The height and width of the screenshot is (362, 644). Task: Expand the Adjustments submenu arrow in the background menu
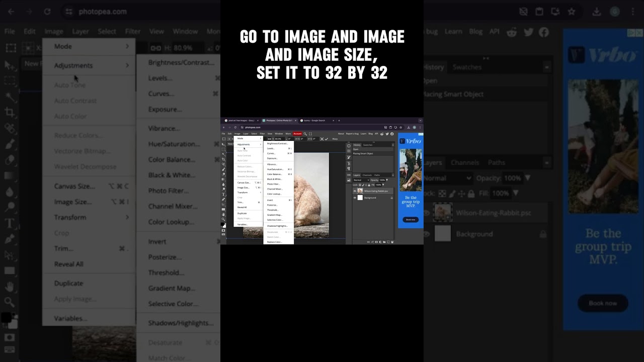(127, 65)
